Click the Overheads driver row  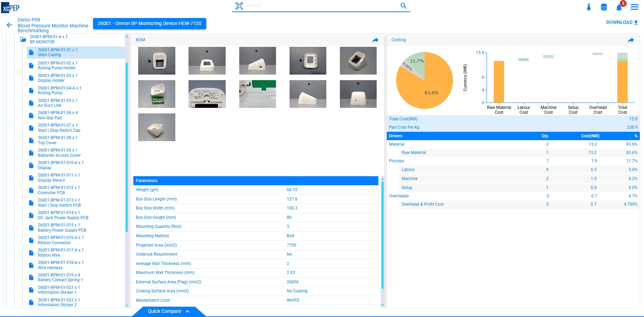click(513, 196)
